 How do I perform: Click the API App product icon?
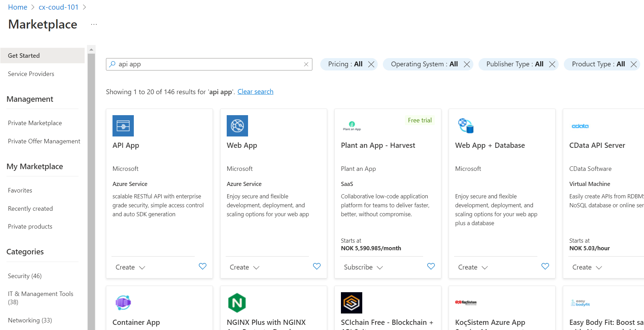pos(123,126)
